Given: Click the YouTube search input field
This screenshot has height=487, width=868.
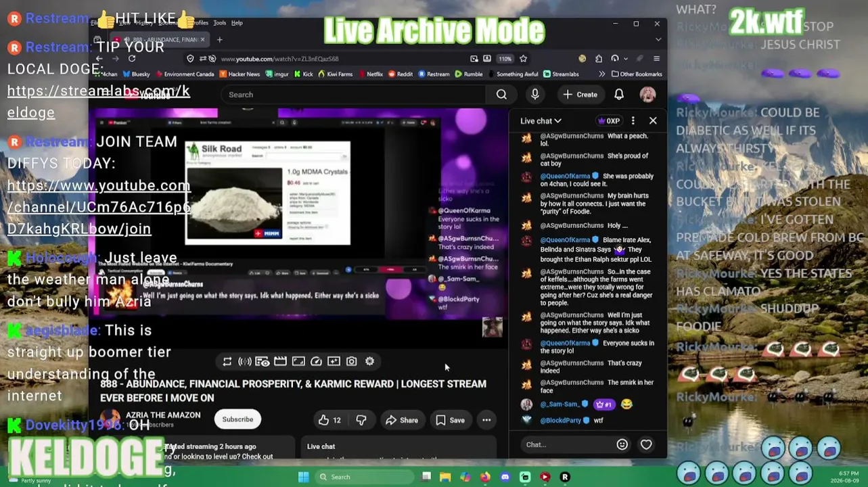Looking at the screenshot, I should click(352, 95).
